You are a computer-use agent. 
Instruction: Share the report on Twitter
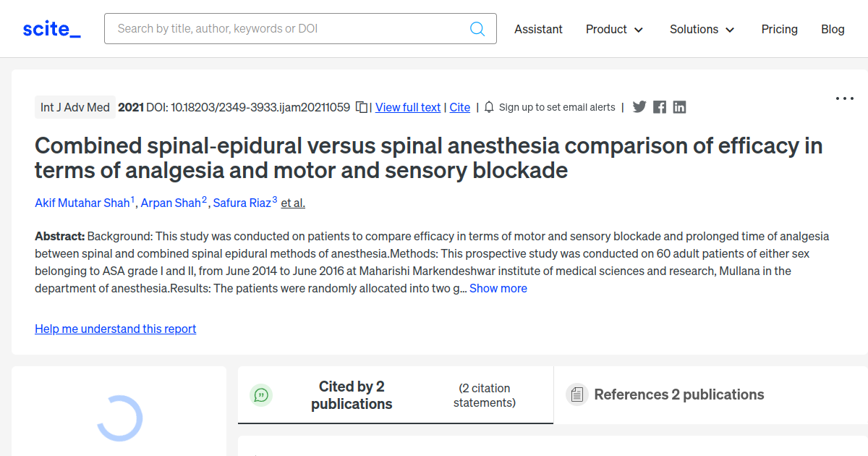coord(639,106)
